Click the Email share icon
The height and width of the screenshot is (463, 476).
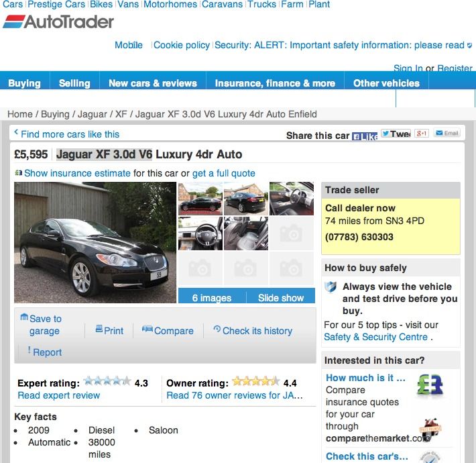click(447, 133)
